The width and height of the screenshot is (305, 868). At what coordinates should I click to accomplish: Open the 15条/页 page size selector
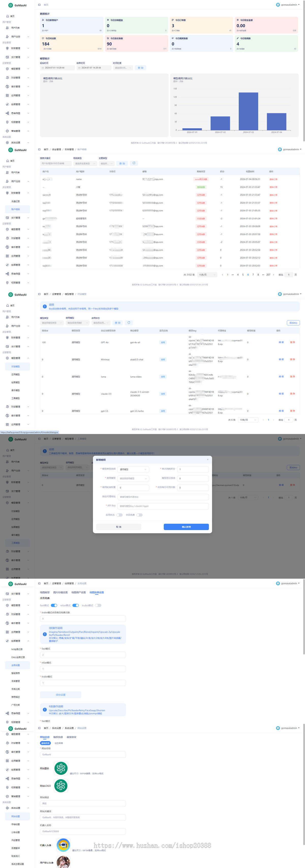(207, 275)
